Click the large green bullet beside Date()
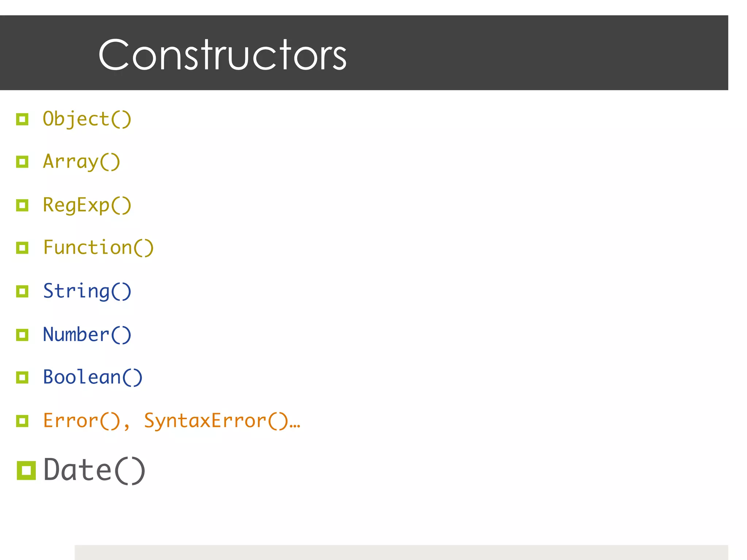 (x=26, y=470)
